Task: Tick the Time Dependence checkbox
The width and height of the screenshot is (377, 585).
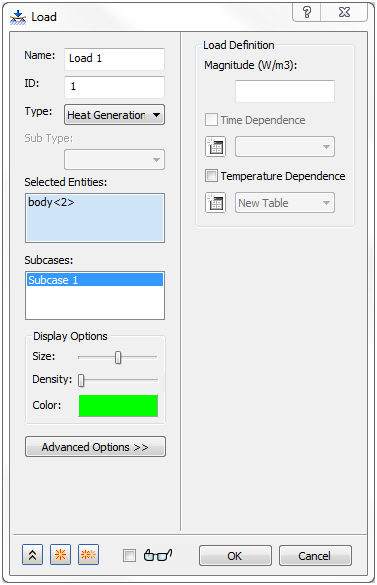Action: coord(211,120)
